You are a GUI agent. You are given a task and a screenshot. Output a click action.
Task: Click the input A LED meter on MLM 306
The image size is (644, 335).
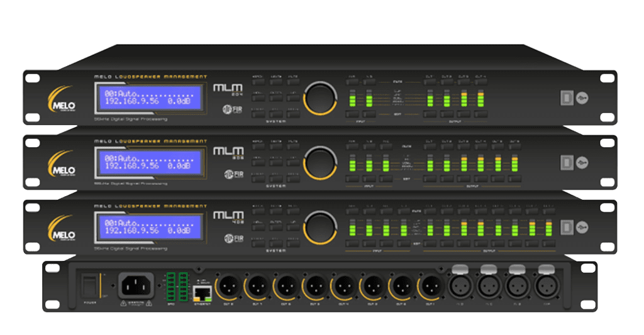click(352, 163)
